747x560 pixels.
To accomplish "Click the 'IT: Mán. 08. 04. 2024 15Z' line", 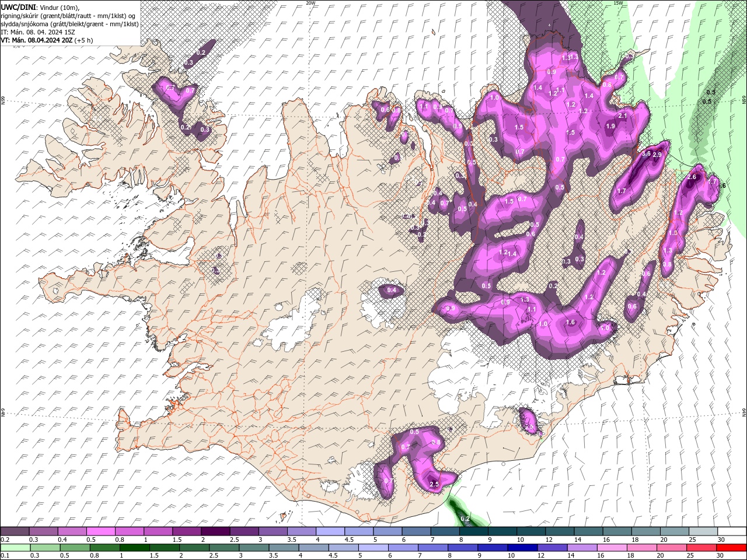I will [38, 32].
